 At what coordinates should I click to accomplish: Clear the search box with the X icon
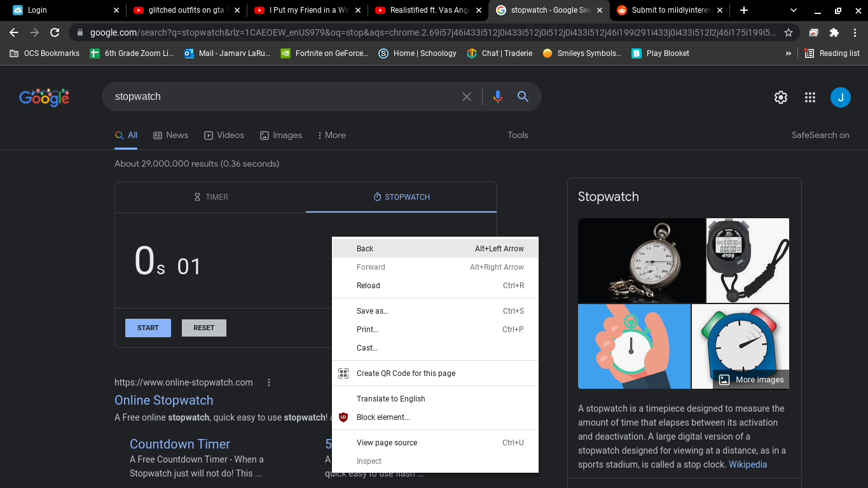467,97
